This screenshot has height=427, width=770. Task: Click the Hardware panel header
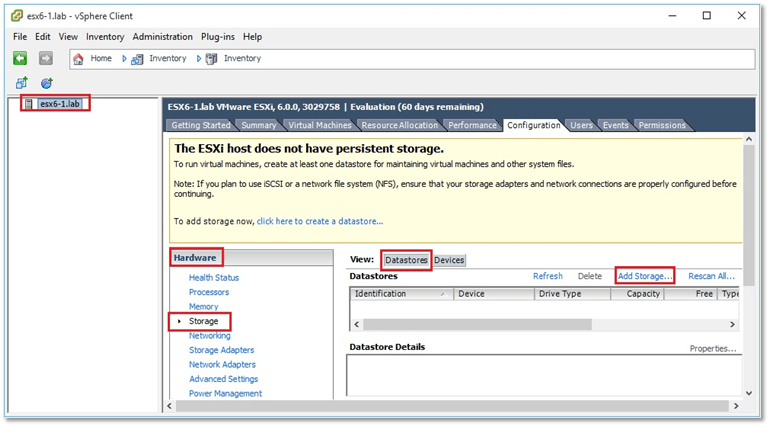coord(252,258)
